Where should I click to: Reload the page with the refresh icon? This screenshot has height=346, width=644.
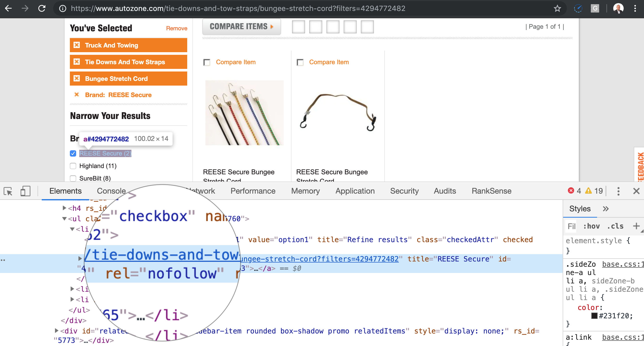click(x=42, y=9)
